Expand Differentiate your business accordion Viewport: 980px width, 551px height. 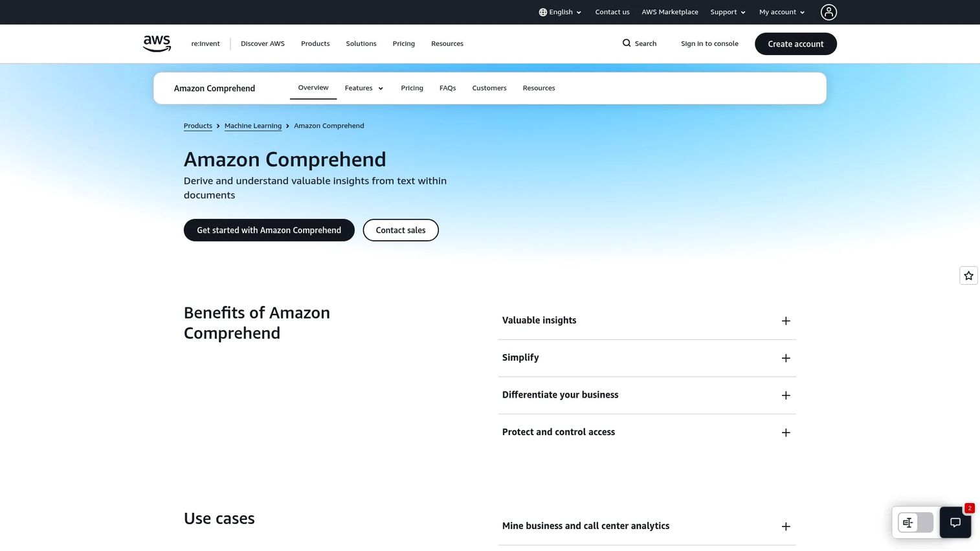coord(647,395)
